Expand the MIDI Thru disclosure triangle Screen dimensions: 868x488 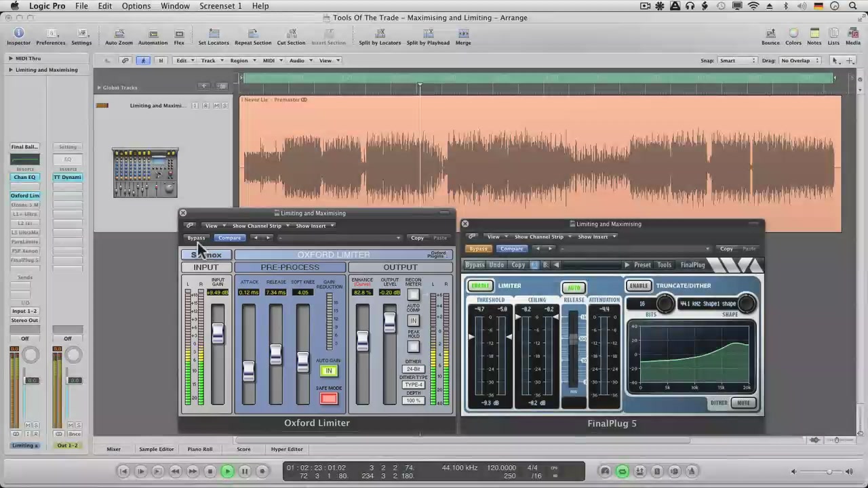pos(11,59)
